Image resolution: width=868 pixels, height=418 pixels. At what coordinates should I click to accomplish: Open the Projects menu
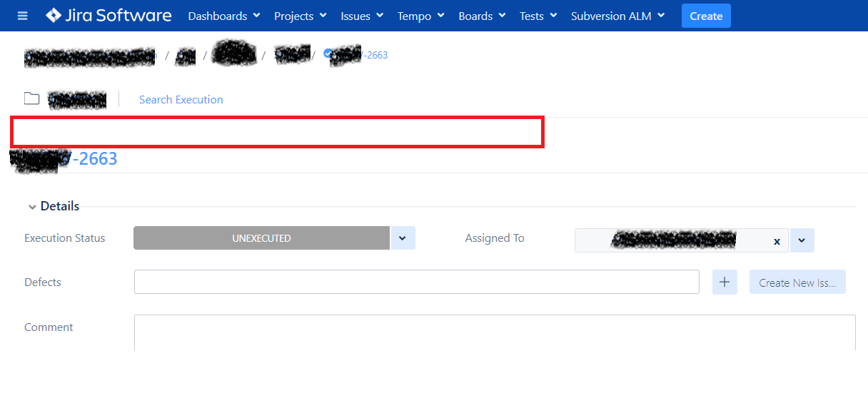coord(301,16)
